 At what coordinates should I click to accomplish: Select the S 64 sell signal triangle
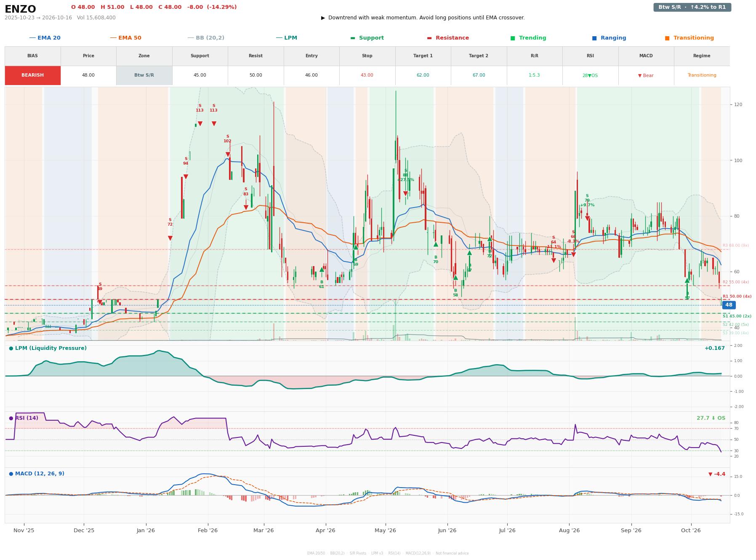tap(554, 261)
